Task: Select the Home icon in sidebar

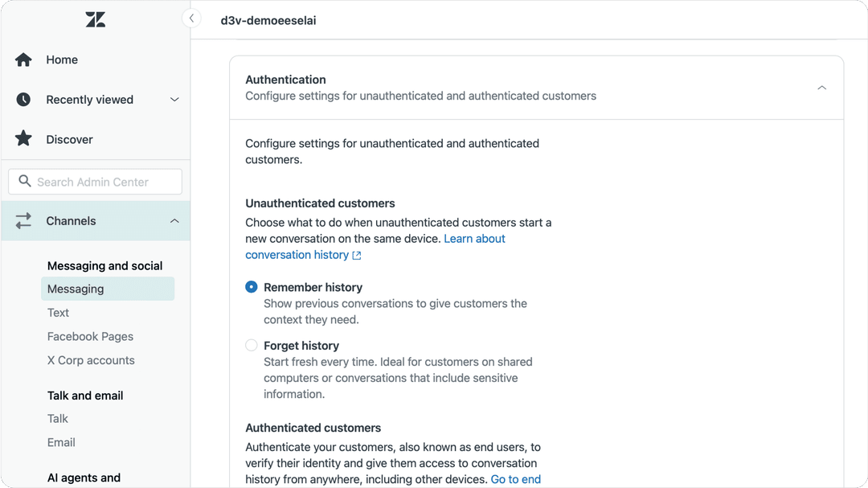Action: coord(23,59)
